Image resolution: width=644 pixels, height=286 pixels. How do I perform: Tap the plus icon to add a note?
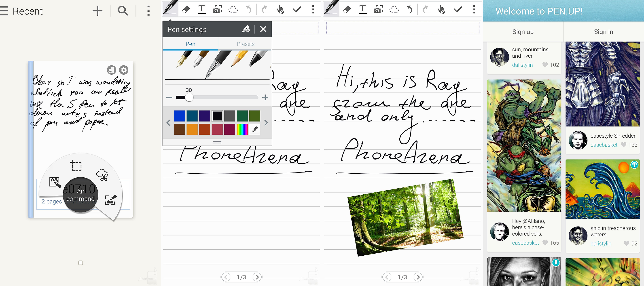[97, 11]
